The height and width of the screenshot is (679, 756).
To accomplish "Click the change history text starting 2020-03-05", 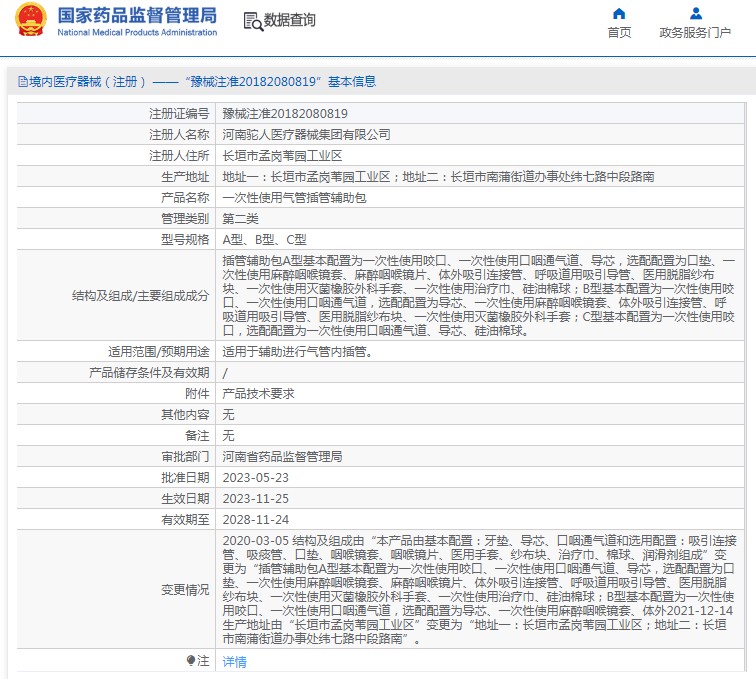I will coord(479,589).
